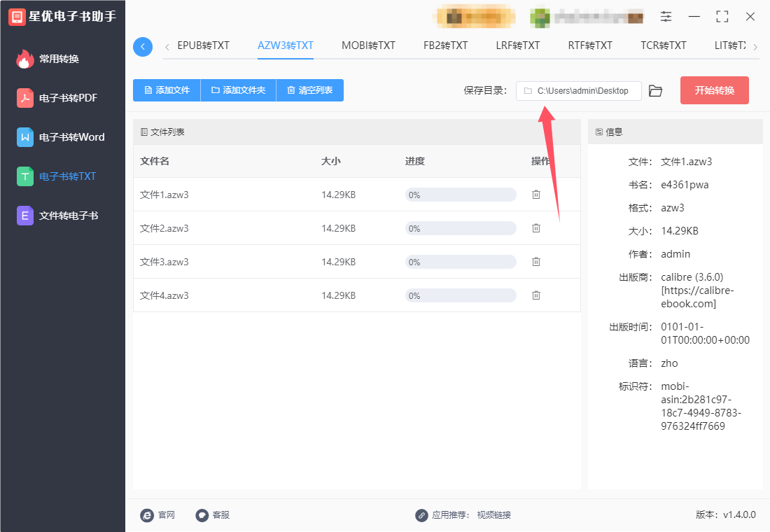The width and height of the screenshot is (770, 532).
Task: Click the 14.29KB size of 文件4.azw3
Action: pos(338,295)
